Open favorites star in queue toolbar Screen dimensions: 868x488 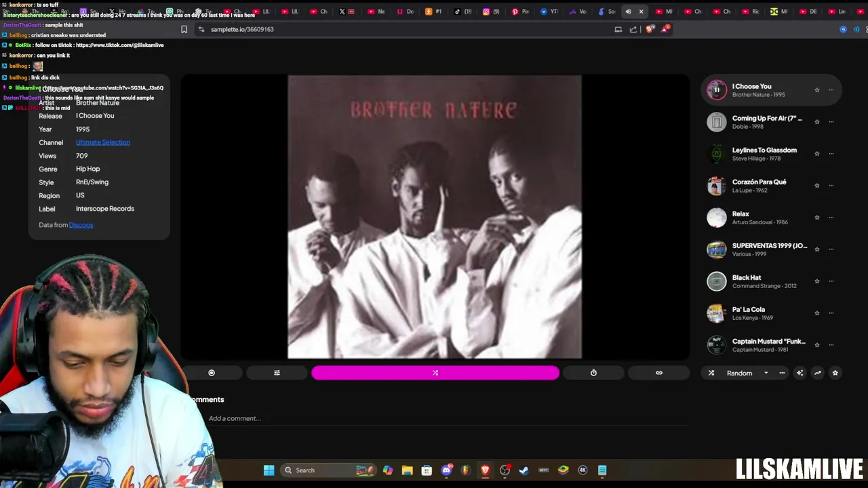click(x=835, y=373)
